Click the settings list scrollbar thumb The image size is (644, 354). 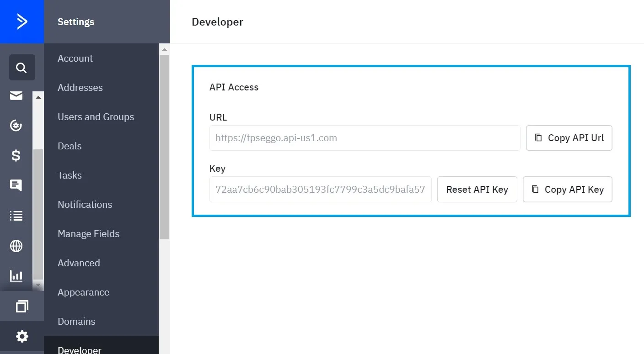tap(164, 147)
